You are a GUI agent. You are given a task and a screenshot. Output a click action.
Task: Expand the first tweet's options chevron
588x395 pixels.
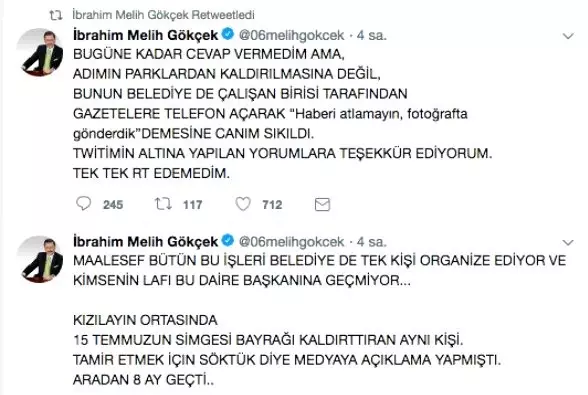coord(568,36)
